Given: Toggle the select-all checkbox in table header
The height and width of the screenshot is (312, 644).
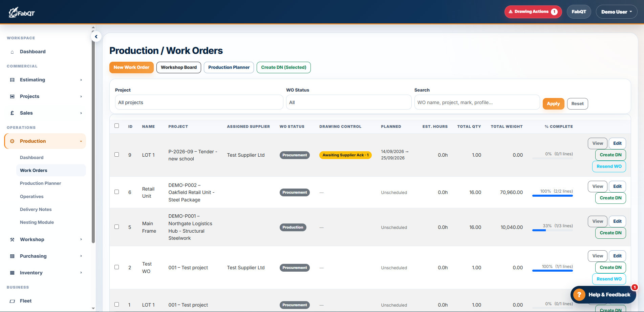Looking at the screenshot, I should tap(117, 126).
